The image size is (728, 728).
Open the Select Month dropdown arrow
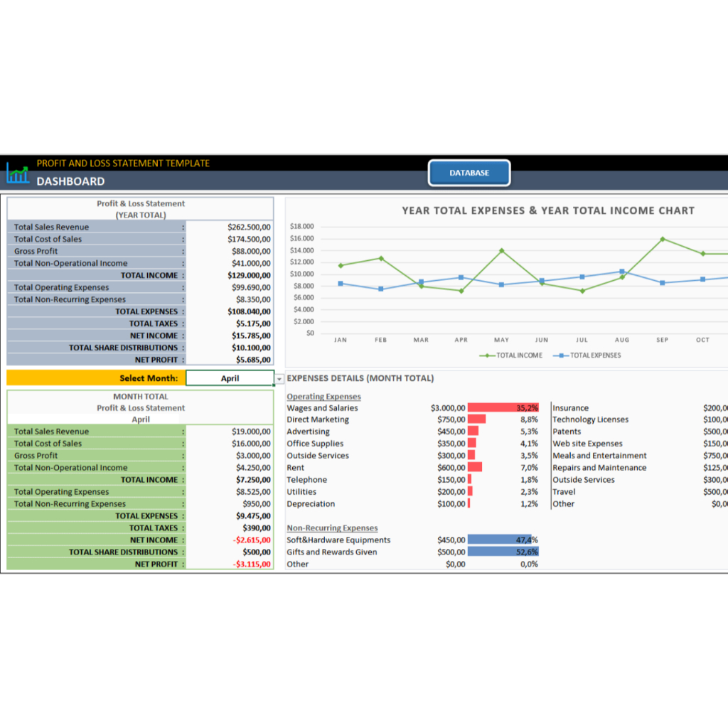(279, 378)
